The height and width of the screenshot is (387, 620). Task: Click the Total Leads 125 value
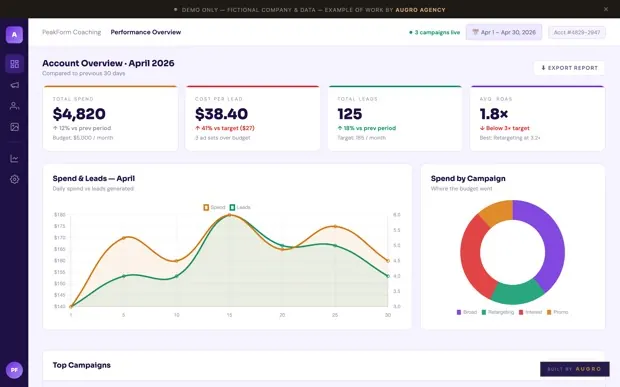pyautogui.click(x=350, y=114)
